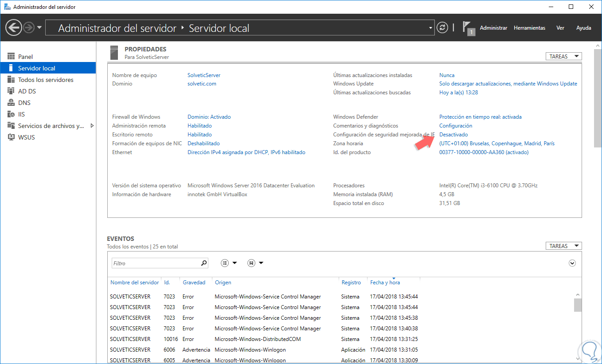Open the Administrar menu
The height and width of the screenshot is (364, 602).
tap(493, 27)
